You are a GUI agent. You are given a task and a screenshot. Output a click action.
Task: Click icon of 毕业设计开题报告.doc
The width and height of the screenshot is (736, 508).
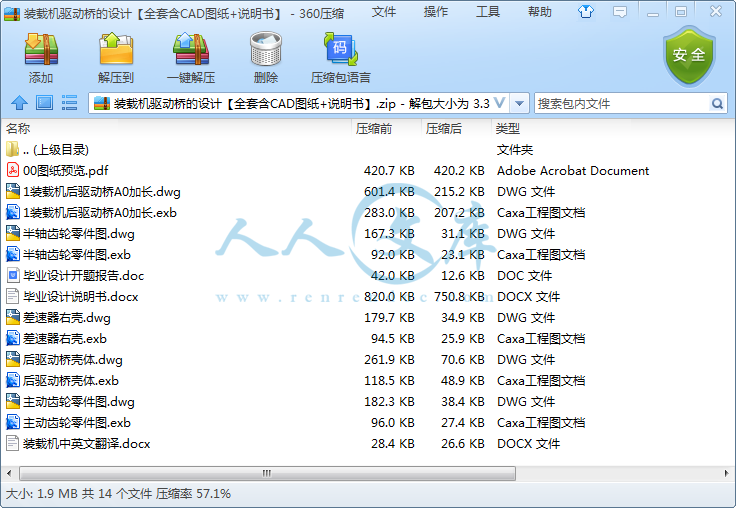(13, 276)
